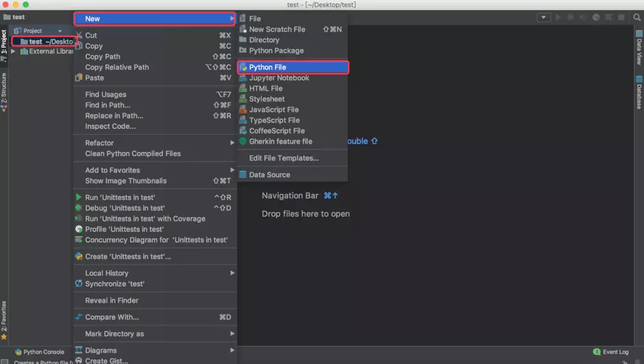Click Edit File Templates... entry
The height and width of the screenshot is (364, 644).
[x=283, y=158]
